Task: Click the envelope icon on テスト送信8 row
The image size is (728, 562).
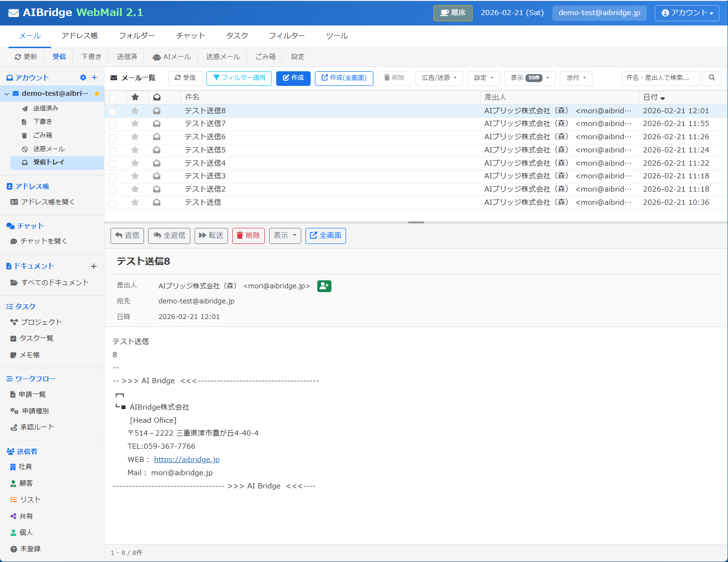Action: [156, 110]
